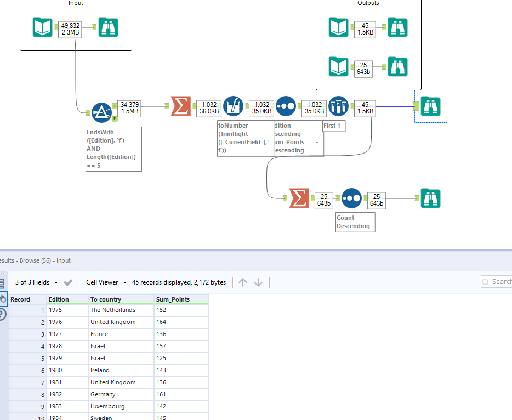Select the lower Summarize tool with 25 records

[299, 198]
